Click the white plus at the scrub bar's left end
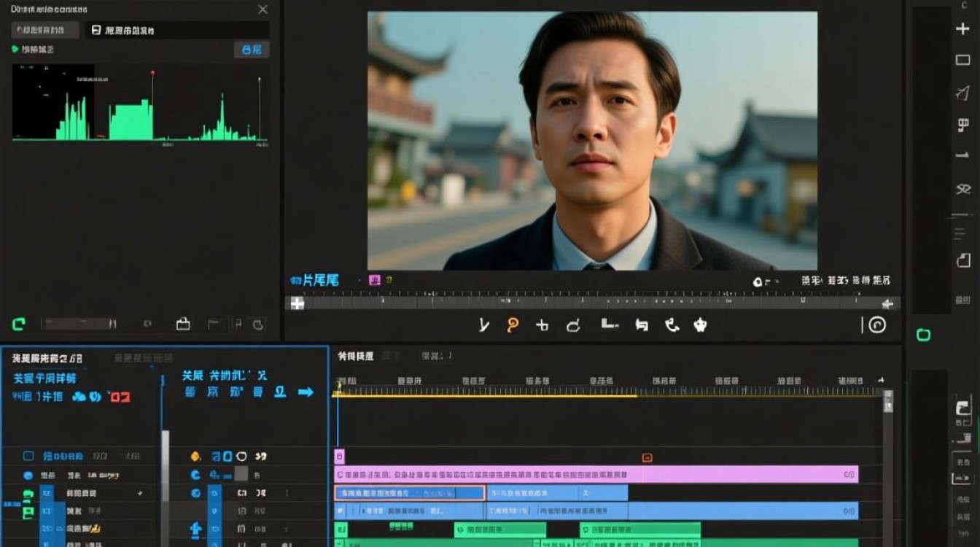Image resolution: width=980 pixels, height=547 pixels. coord(297,303)
